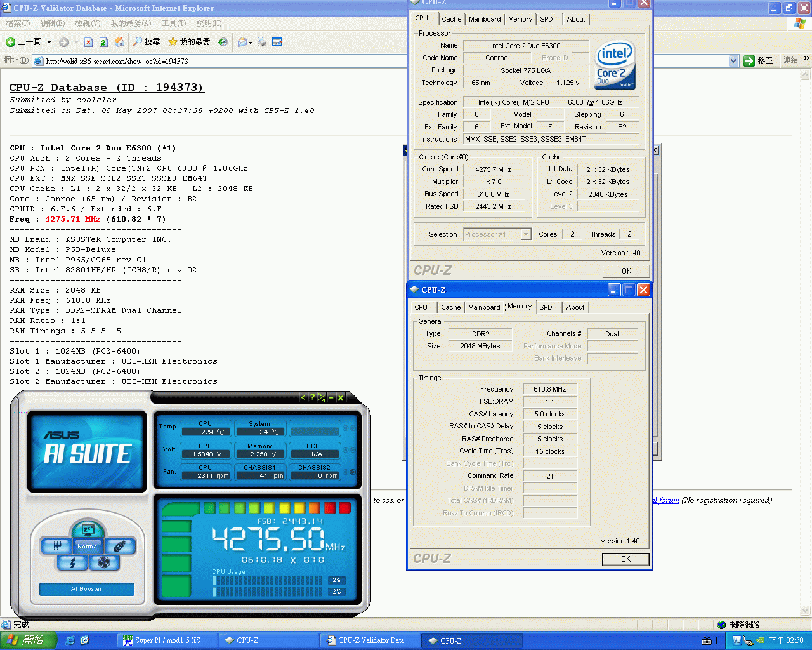This screenshot has width=812, height=650.
Task: Click the CPU-Z Database (ID : 194373) heading
Action: pyautogui.click(x=107, y=88)
